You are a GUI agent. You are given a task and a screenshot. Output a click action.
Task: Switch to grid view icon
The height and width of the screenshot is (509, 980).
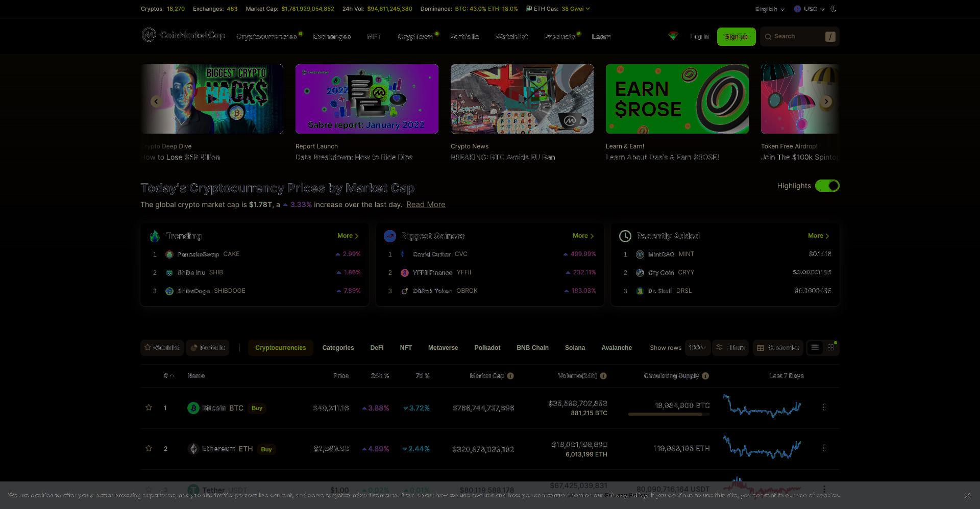tap(831, 347)
